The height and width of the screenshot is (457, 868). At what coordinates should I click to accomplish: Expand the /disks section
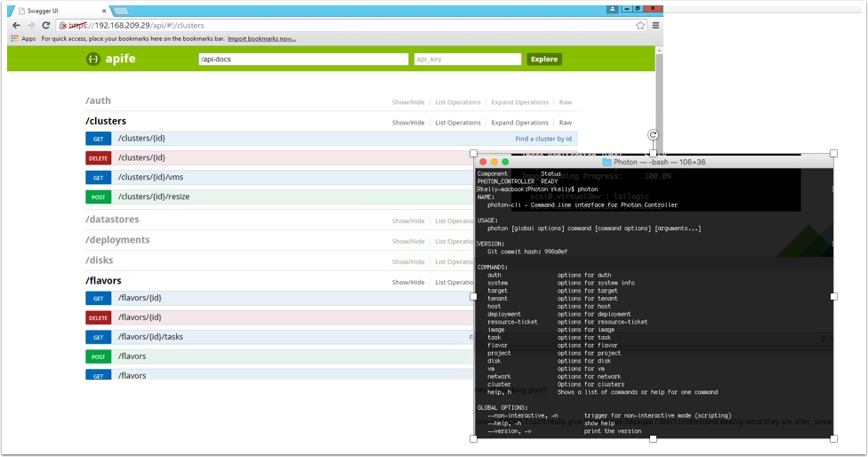click(x=99, y=261)
